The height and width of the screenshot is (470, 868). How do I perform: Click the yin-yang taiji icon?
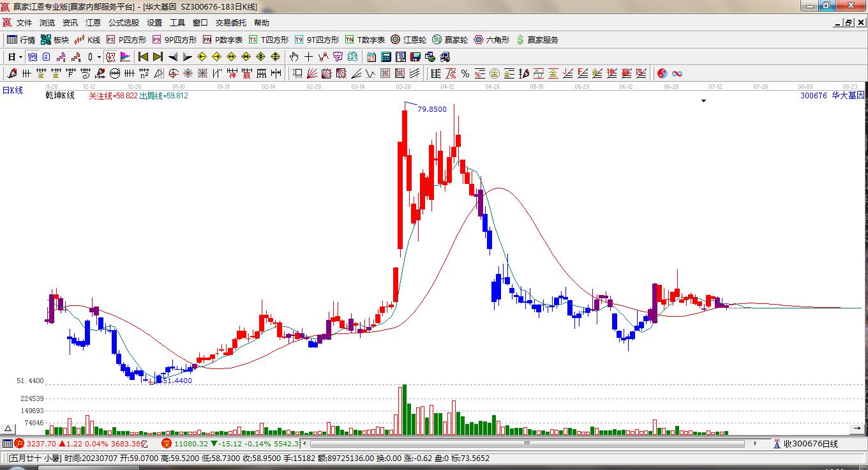[662, 73]
